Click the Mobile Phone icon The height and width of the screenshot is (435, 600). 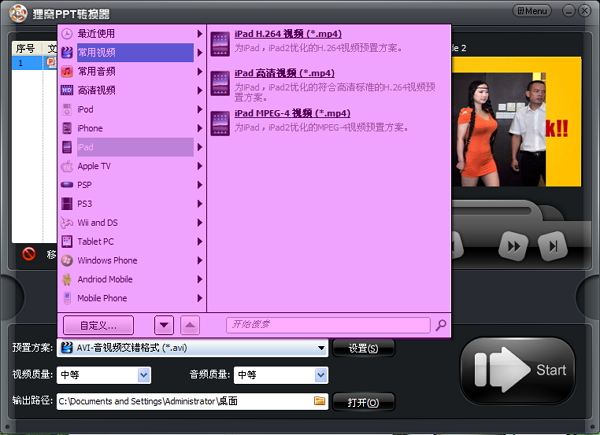67,298
